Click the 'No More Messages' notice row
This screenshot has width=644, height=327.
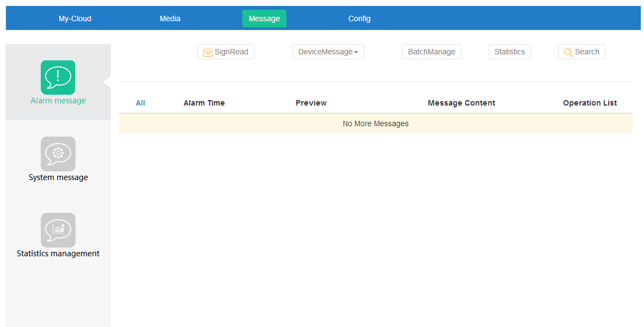[x=376, y=124]
